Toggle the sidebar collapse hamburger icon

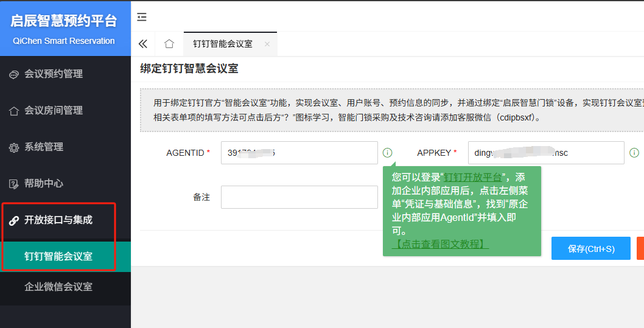click(x=142, y=17)
